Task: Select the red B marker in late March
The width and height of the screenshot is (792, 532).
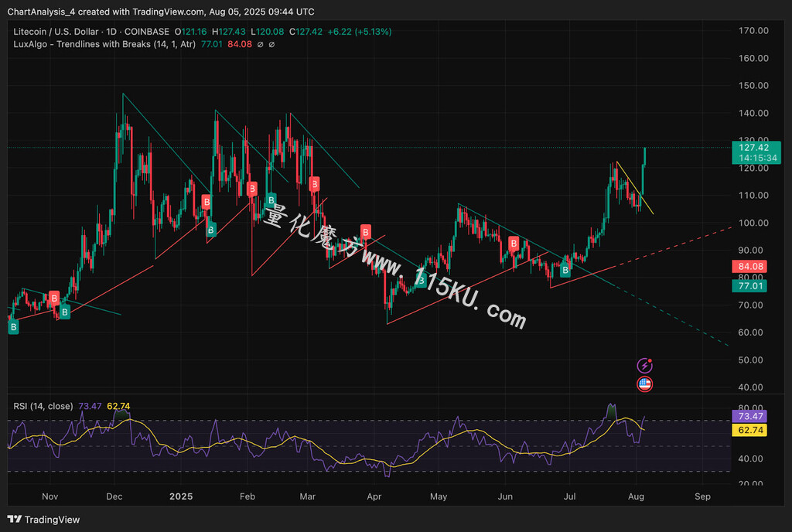Action: click(366, 232)
